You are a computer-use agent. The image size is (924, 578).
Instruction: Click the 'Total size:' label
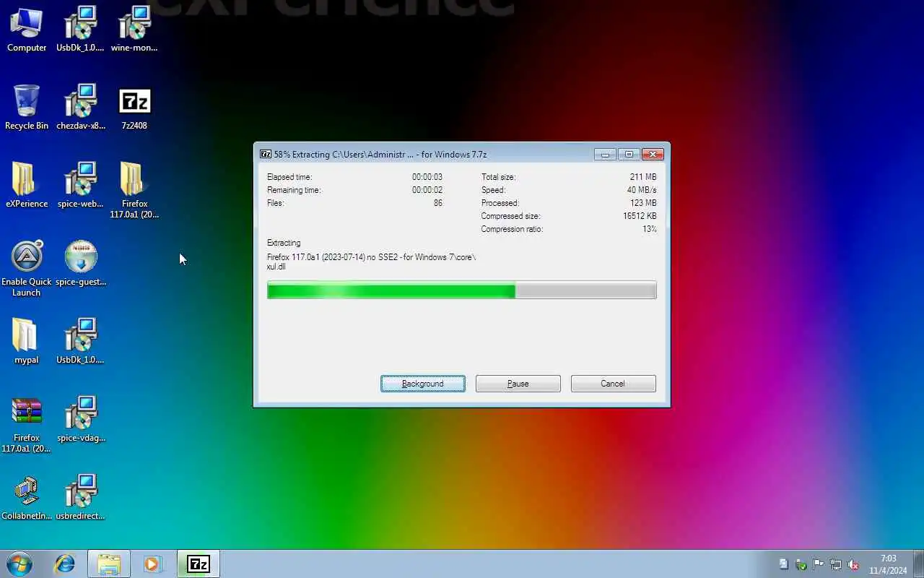point(498,177)
